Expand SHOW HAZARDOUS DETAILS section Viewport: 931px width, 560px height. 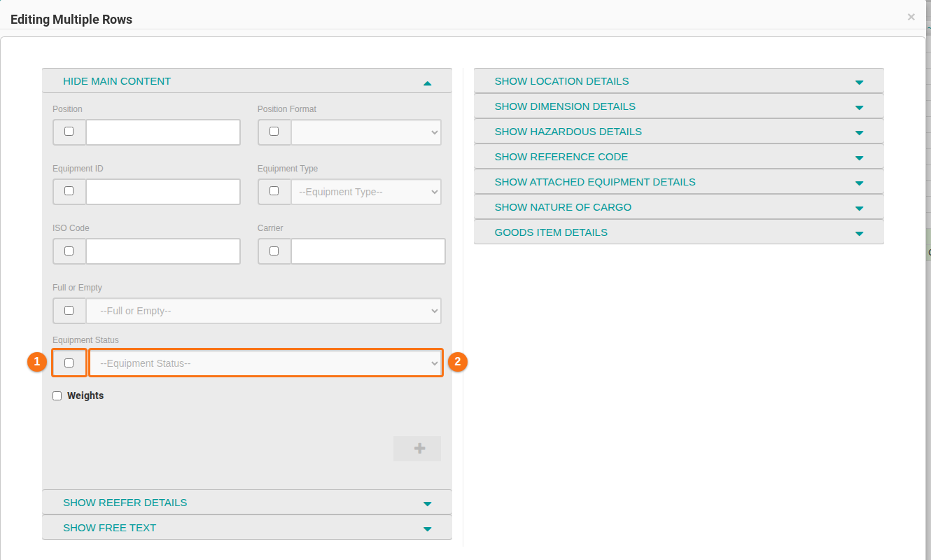tap(679, 132)
